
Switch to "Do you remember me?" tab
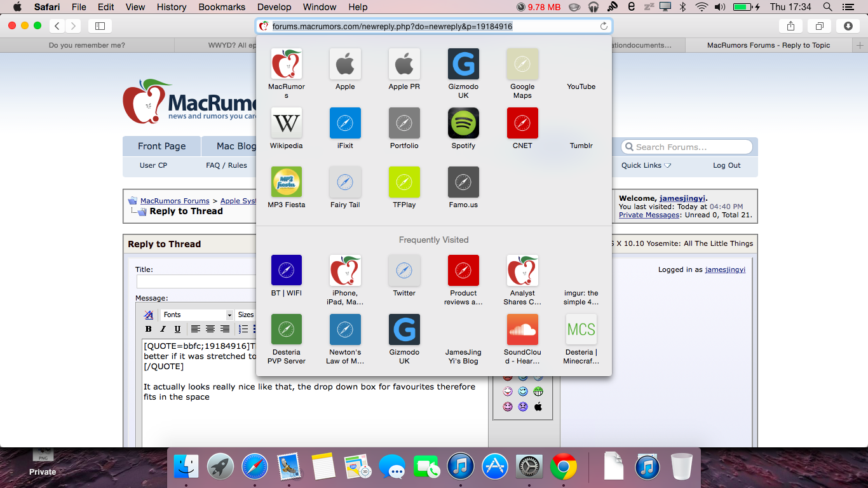pyautogui.click(x=87, y=45)
